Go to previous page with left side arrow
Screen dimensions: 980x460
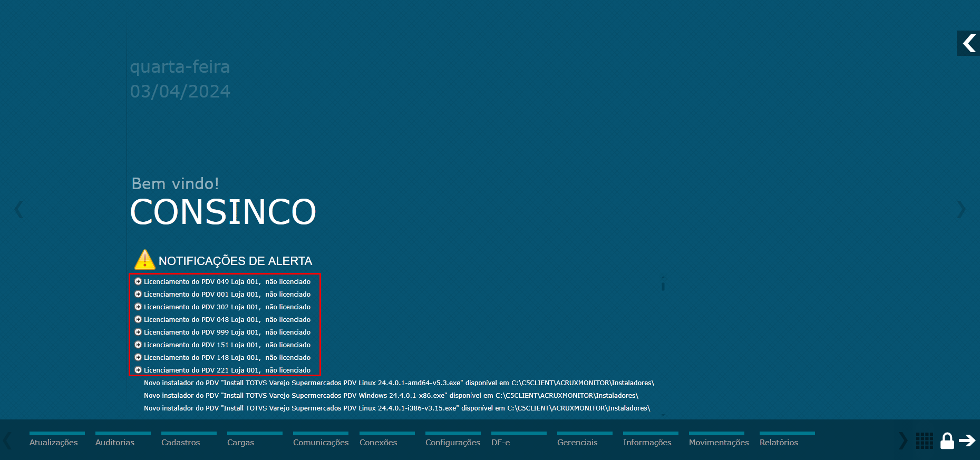pos(19,209)
